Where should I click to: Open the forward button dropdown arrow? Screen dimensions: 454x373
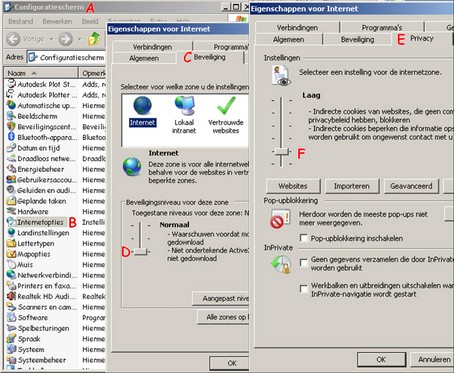tap(79, 39)
